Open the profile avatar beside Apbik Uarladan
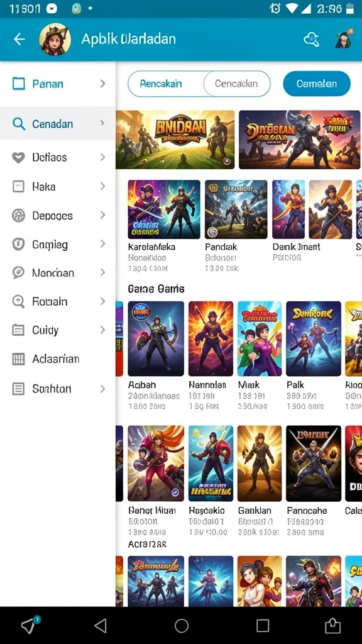This screenshot has height=644, width=362. pyautogui.click(x=55, y=40)
